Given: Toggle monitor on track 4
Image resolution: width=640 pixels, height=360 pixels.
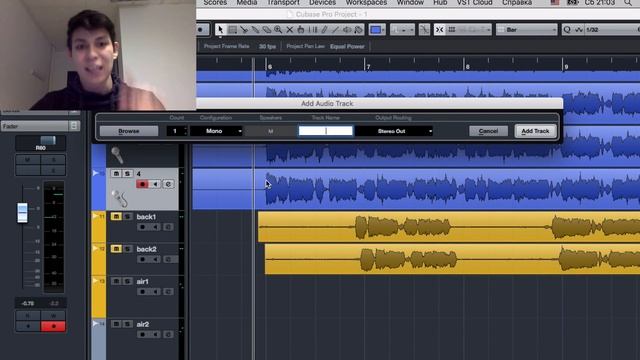Looking at the screenshot, I should click(155, 184).
